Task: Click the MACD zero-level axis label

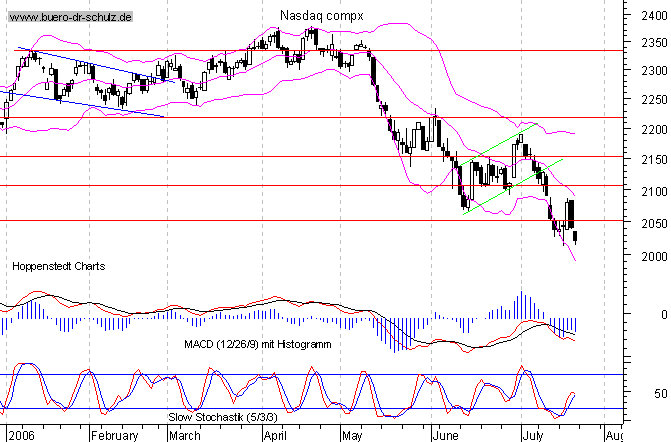Action: pyautogui.click(x=664, y=315)
